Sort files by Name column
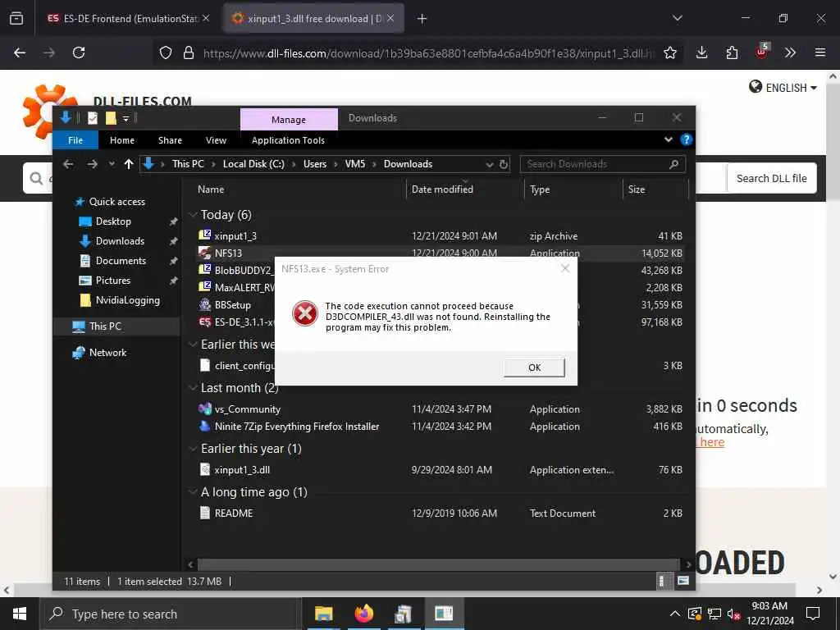 (x=211, y=189)
